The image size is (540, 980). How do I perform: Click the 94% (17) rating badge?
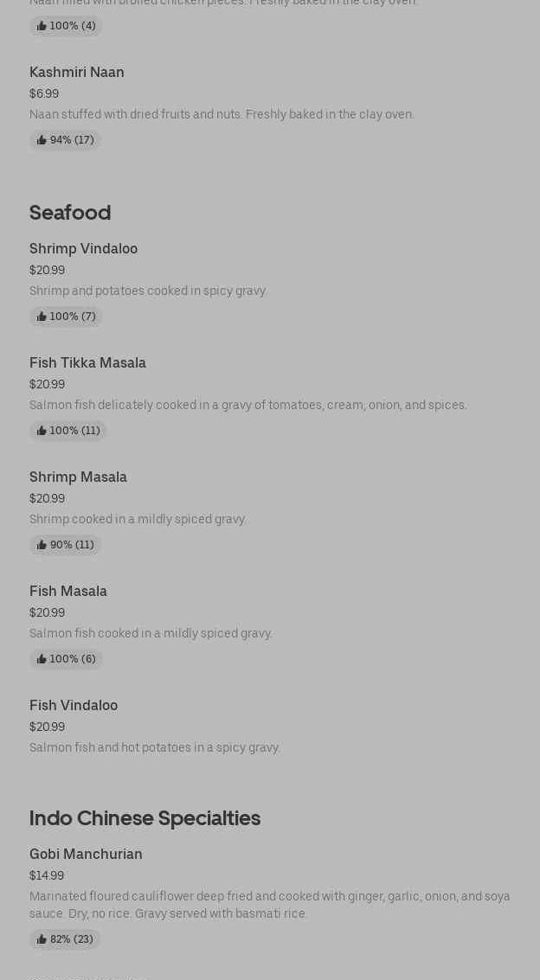pyautogui.click(x=66, y=140)
